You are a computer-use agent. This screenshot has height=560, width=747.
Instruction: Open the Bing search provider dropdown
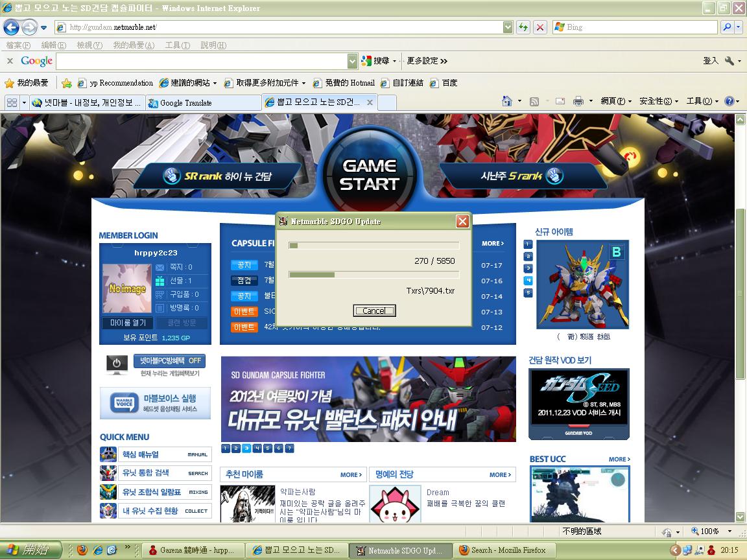pos(738,27)
